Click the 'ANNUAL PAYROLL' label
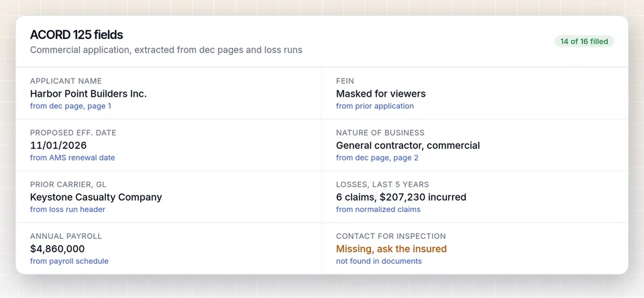 66,236
